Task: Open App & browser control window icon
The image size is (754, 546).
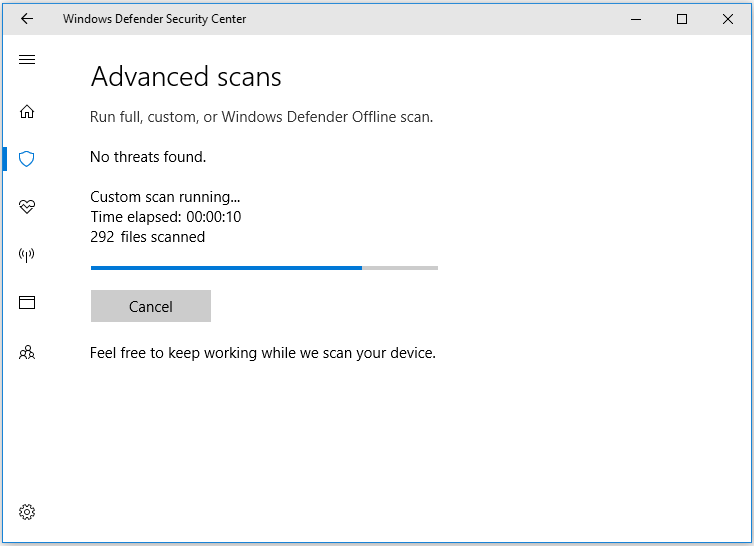Action: tap(27, 303)
